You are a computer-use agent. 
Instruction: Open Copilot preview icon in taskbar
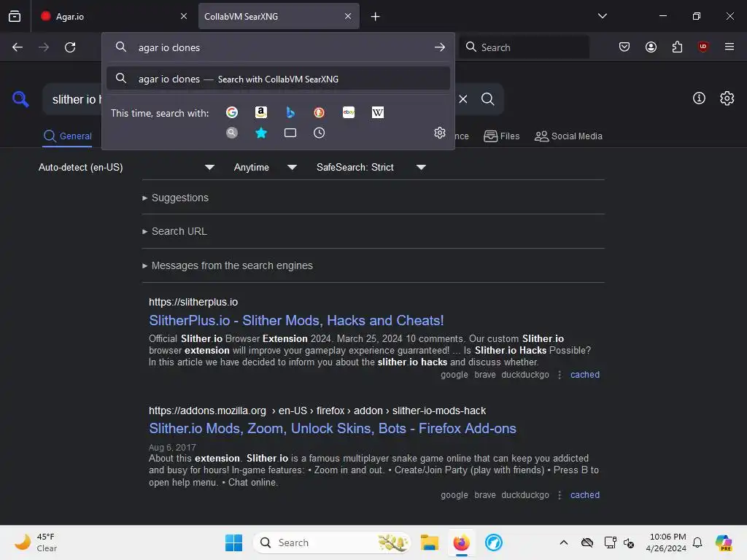pos(723,542)
